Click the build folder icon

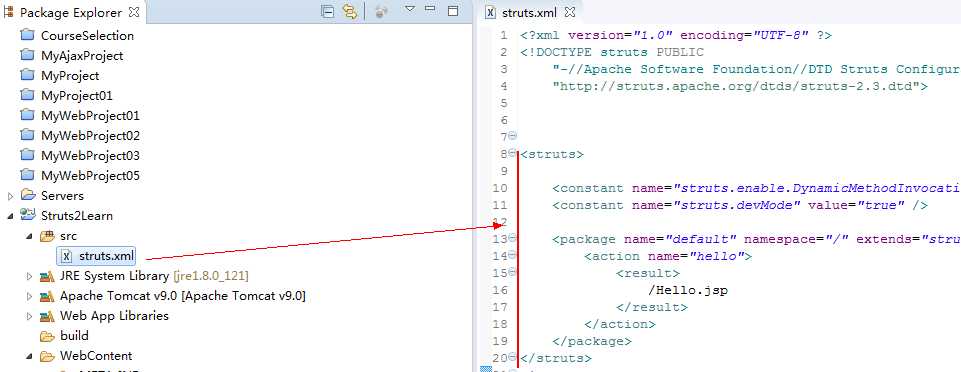tap(47, 336)
